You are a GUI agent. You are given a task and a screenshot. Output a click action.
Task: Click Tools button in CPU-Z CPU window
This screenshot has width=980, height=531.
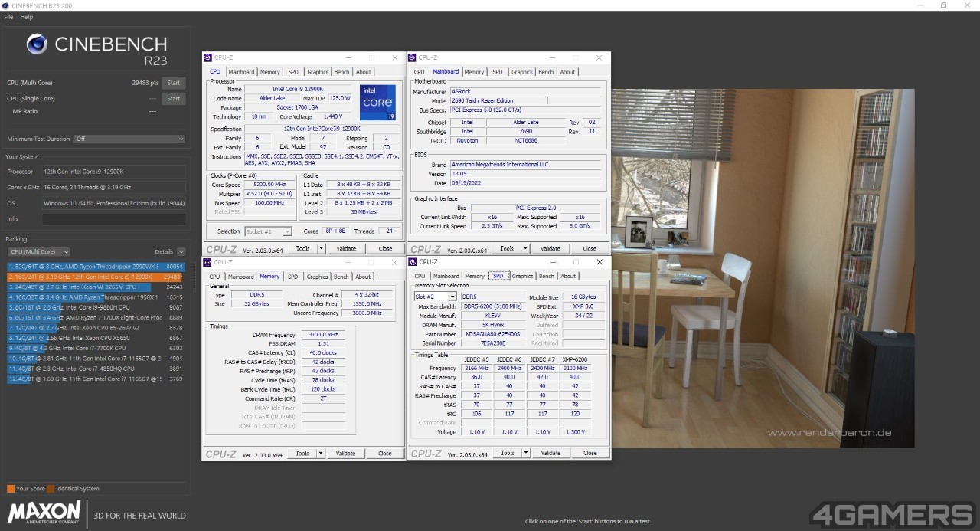302,248
